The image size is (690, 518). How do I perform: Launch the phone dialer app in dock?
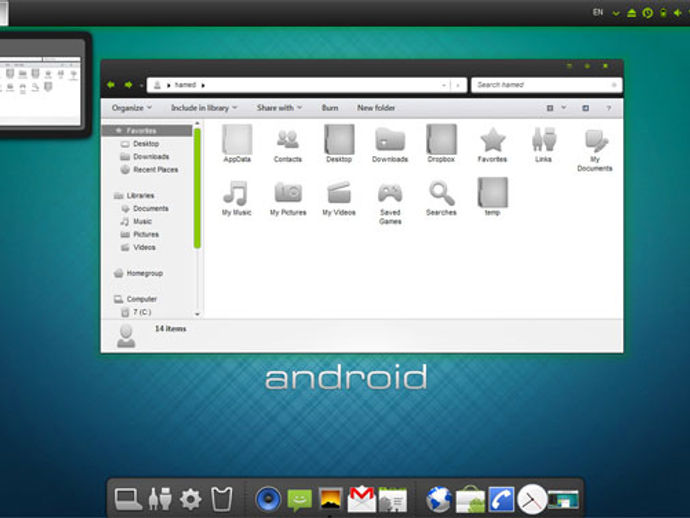501,500
